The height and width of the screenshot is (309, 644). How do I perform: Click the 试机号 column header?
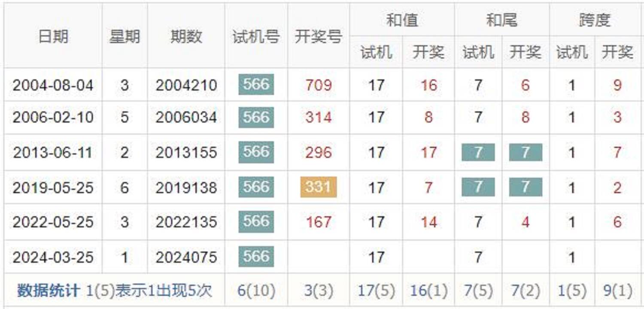[x=256, y=36]
